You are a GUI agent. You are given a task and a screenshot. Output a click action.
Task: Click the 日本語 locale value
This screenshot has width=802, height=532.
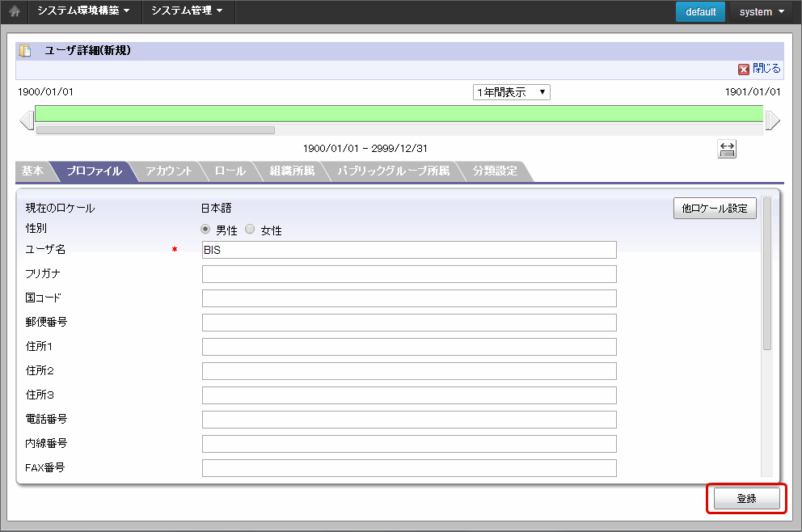point(216,209)
